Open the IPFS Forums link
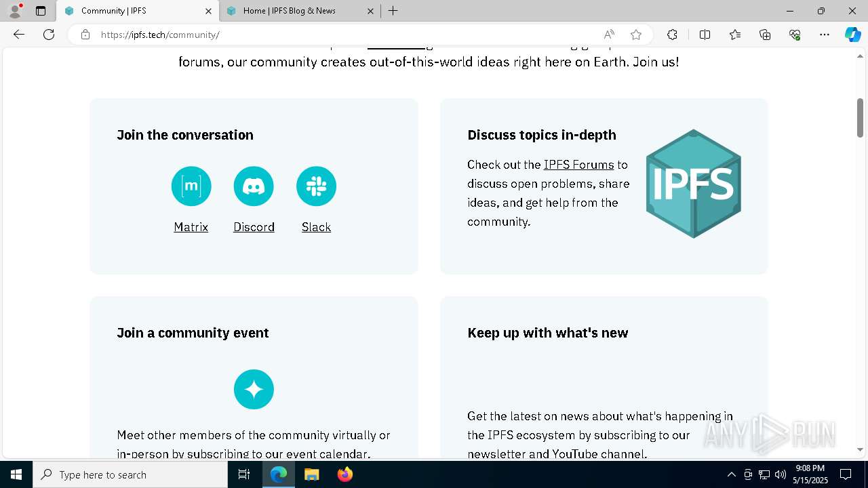868x488 pixels. [578, 165]
